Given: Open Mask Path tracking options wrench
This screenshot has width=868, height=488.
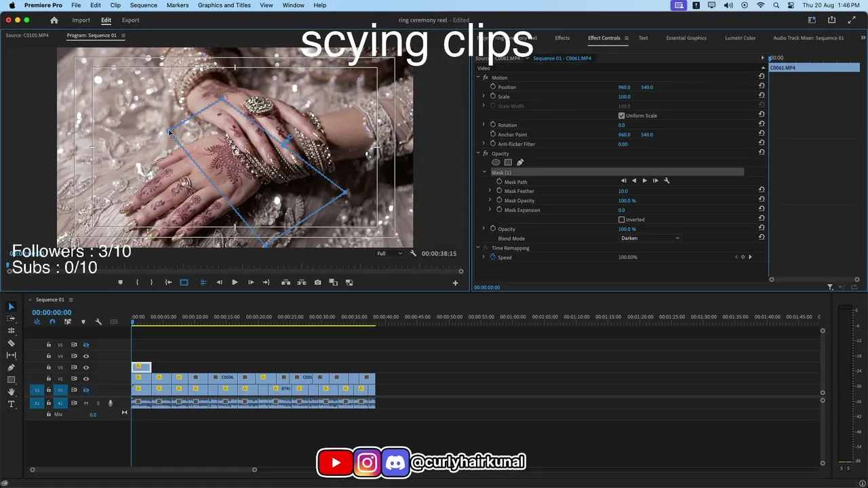Looking at the screenshot, I should point(667,181).
